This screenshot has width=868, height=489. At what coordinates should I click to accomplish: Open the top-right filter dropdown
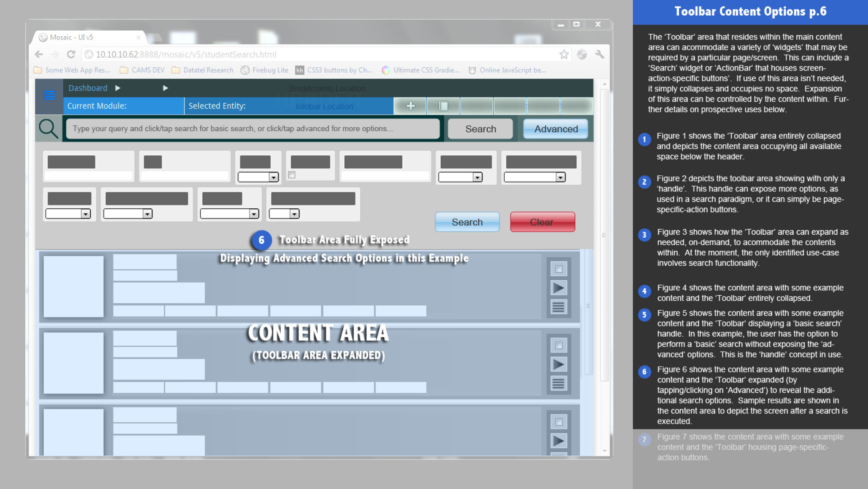click(x=535, y=177)
